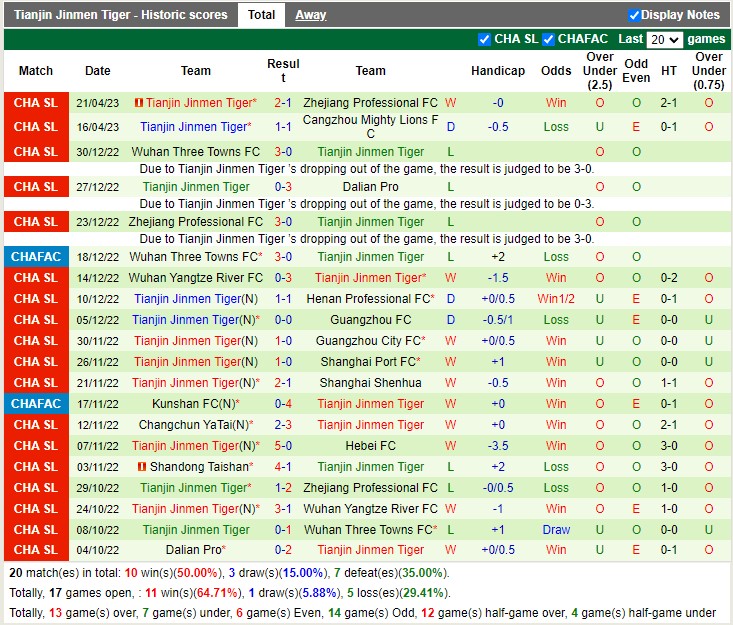Switch to the Total tab
The width and height of the screenshot is (733, 625).
pyautogui.click(x=261, y=15)
